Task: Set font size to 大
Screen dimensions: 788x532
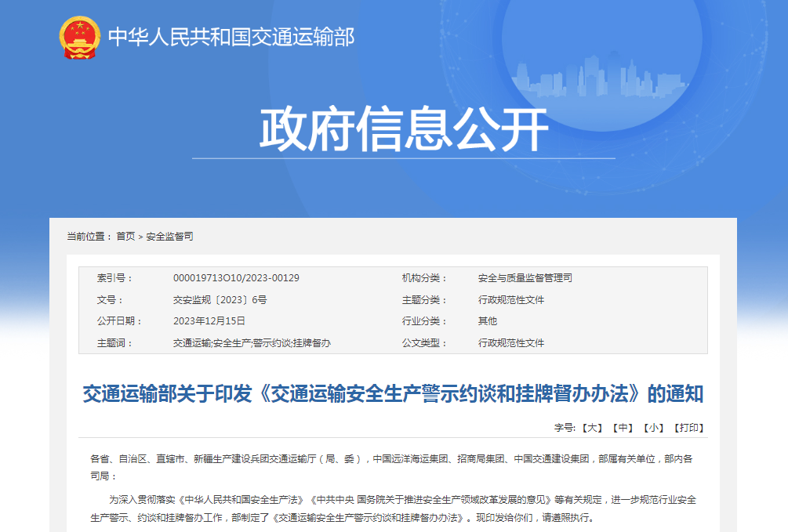Action: [x=593, y=428]
